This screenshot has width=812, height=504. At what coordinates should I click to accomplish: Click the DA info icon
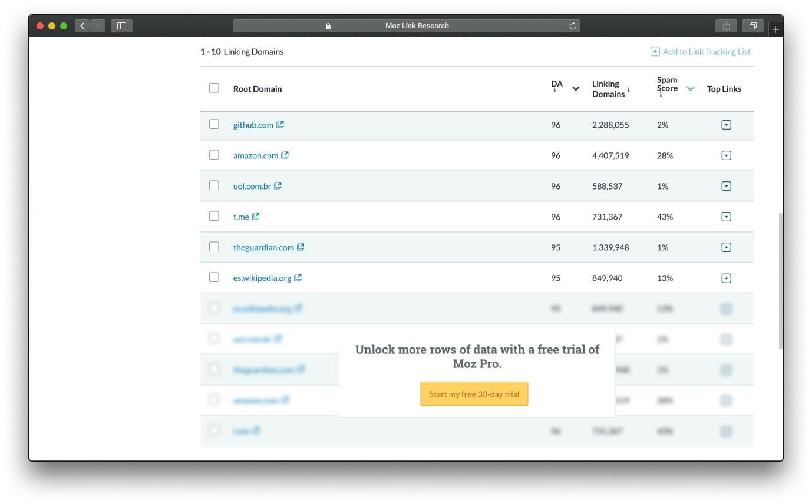click(x=554, y=91)
